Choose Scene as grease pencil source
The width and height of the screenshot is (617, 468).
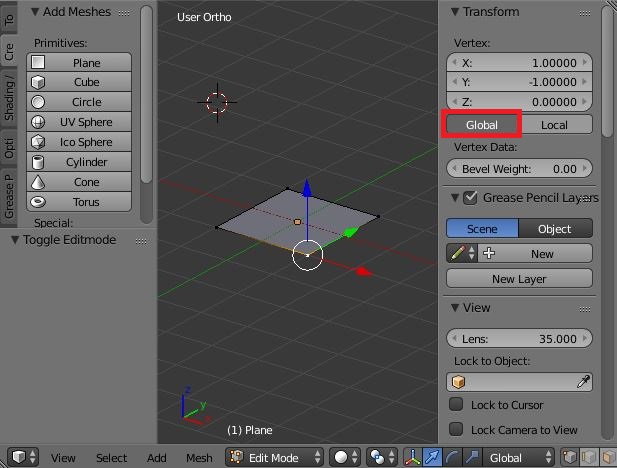(482, 229)
